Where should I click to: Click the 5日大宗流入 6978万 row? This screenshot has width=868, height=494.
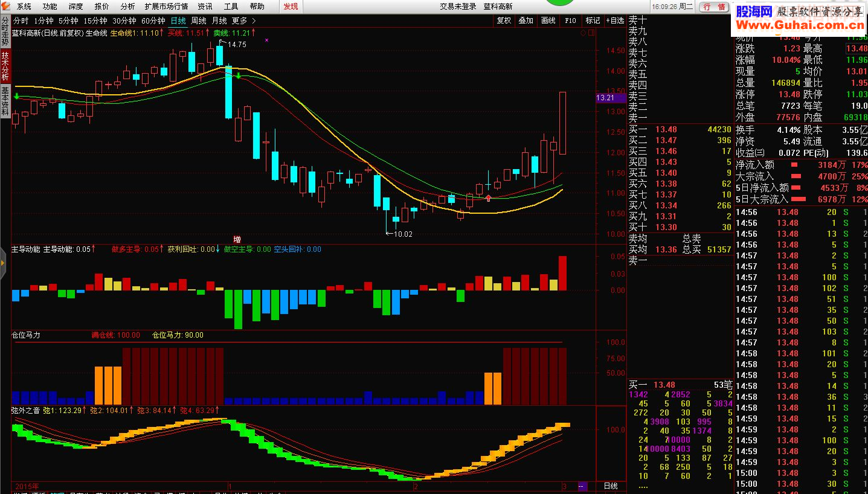(801, 199)
